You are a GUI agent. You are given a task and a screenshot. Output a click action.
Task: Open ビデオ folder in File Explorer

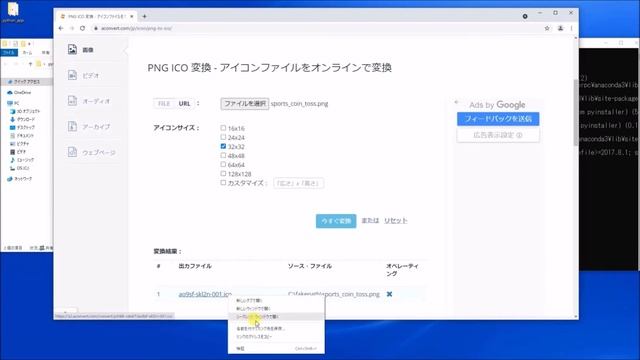point(18,152)
